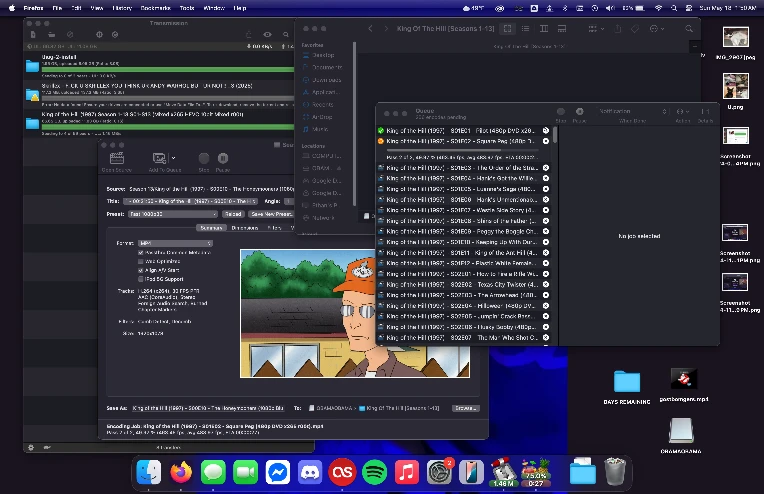Viewport: 764px width, 494px height.
Task: Open the Transmission settings gear at the bottom
Action: (31, 447)
